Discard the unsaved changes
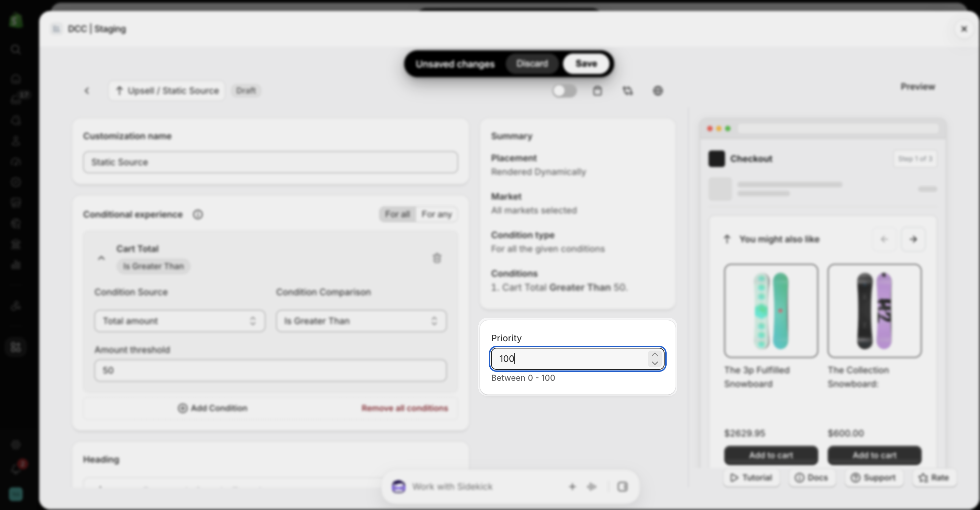This screenshot has height=510, width=980. [532, 64]
